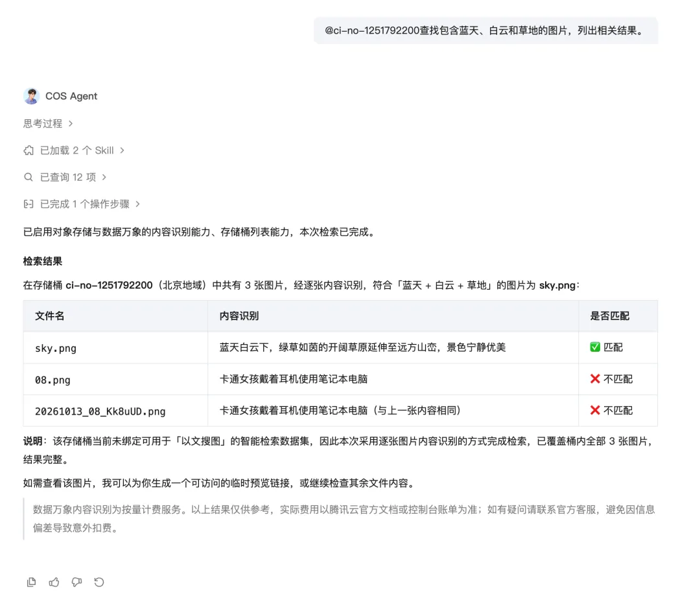Click the magnifier icon beside 已查询 12 项
Image resolution: width=700 pixels, height=609 pixels.
click(29, 177)
